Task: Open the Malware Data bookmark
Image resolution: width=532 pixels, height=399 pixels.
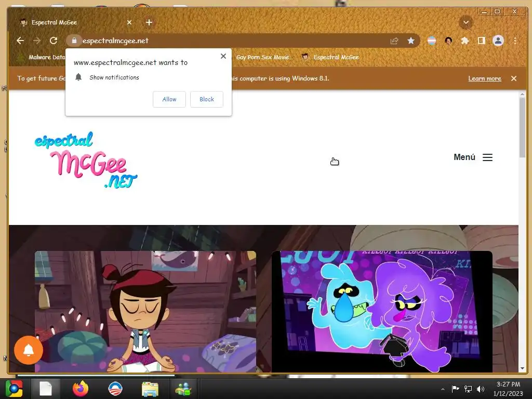Action: (x=42, y=57)
